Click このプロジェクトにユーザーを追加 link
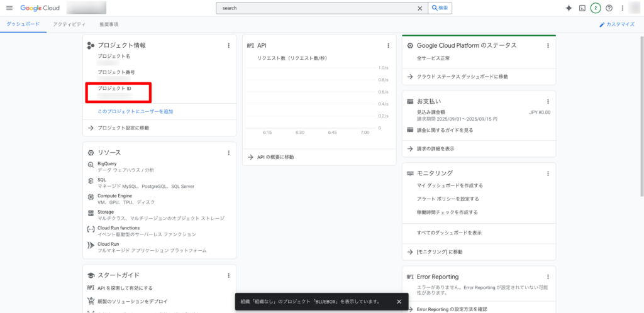 [135, 111]
